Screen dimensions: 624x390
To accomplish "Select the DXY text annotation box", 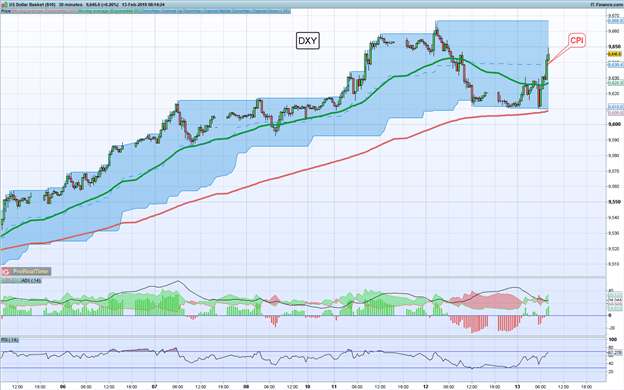I will click(308, 41).
